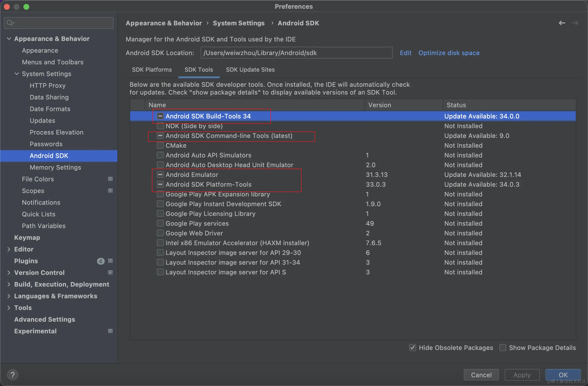Toggle Hide Obsolete Packages checkbox
The image size is (588, 386).
[412, 347]
